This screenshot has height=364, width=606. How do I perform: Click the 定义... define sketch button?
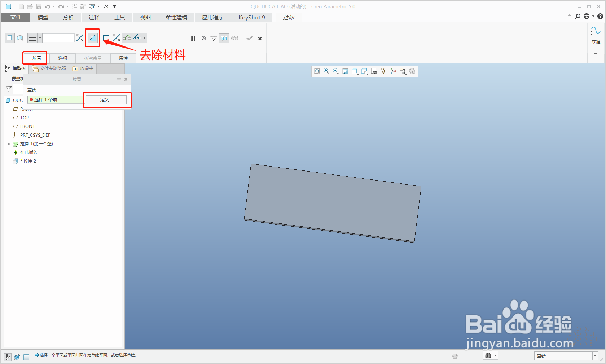point(106,99)
